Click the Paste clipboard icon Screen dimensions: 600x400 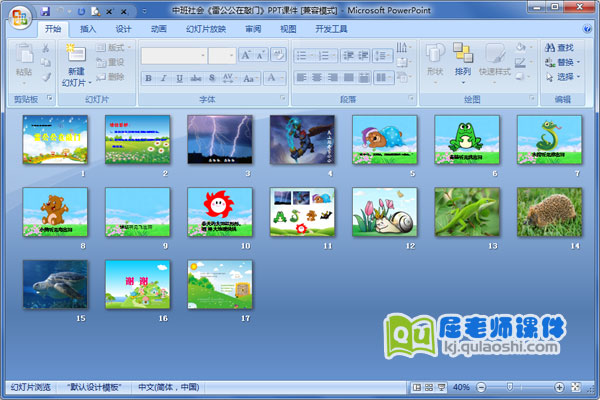pyautogui.click(x=24, y=54)
